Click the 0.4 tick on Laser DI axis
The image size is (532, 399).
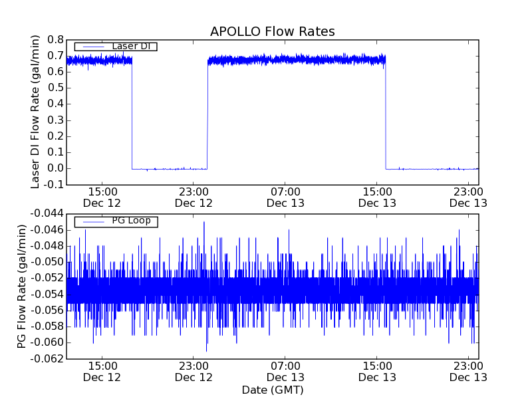55,104
